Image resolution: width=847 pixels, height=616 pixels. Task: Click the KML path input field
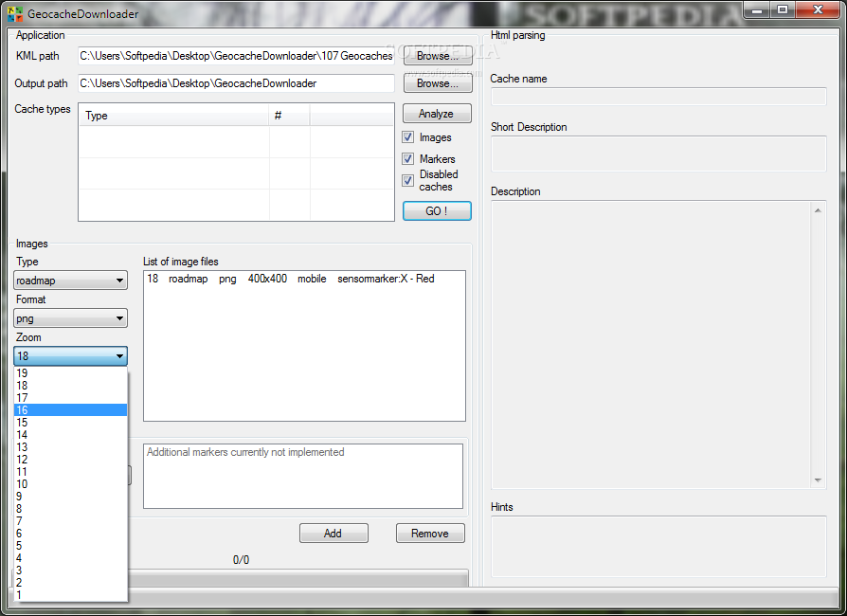(x=236, y=56)
